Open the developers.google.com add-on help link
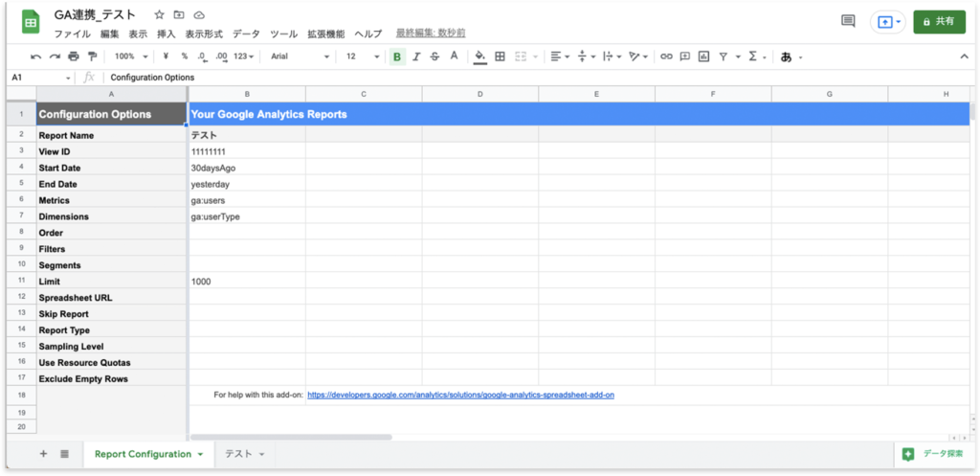The image size is (980, 476). coord(460,395)
